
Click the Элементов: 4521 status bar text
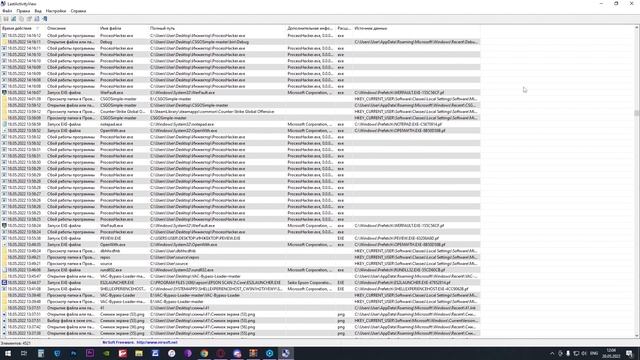[x=16, y=343]
